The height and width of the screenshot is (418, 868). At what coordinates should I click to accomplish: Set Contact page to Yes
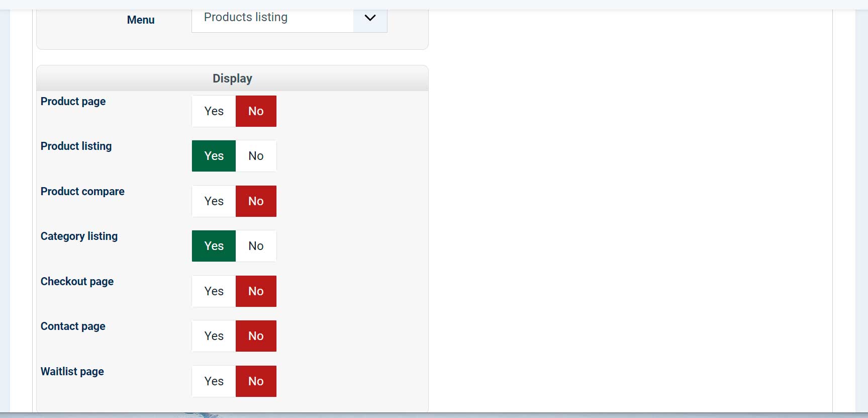[214, 336]
